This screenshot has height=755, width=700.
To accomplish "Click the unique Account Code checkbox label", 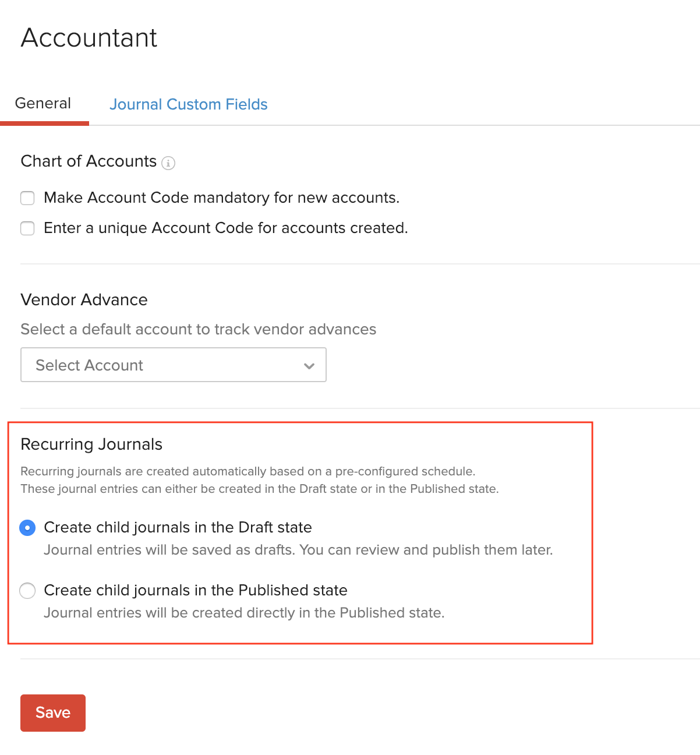I will 227,228.
